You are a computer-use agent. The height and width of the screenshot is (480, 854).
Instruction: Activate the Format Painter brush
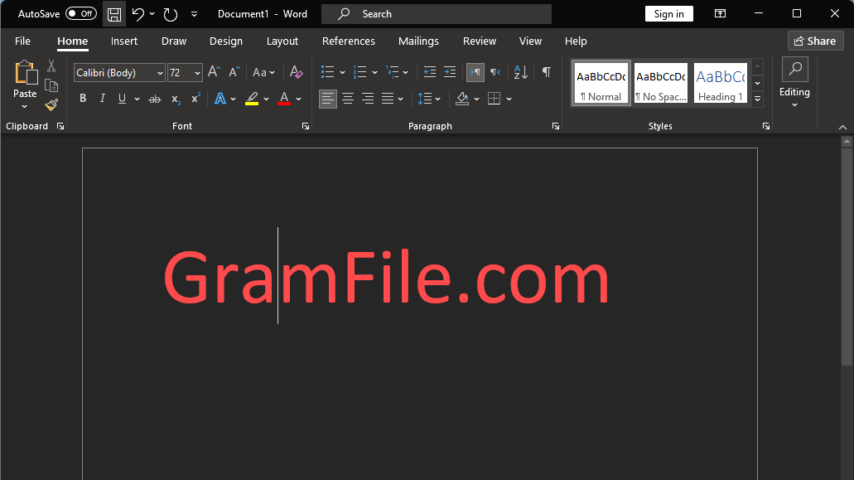51,105
